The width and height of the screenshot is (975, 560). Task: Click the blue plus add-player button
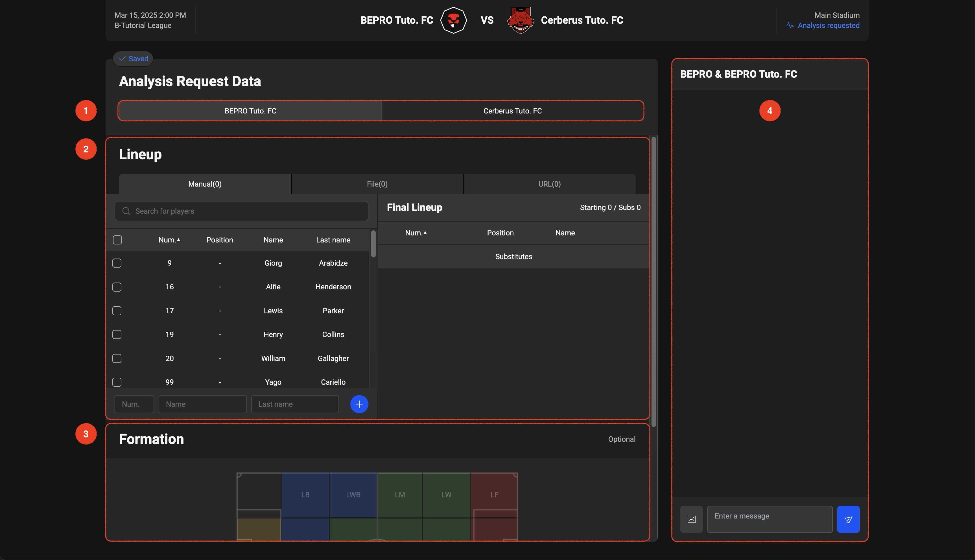[x=359, y=404]
